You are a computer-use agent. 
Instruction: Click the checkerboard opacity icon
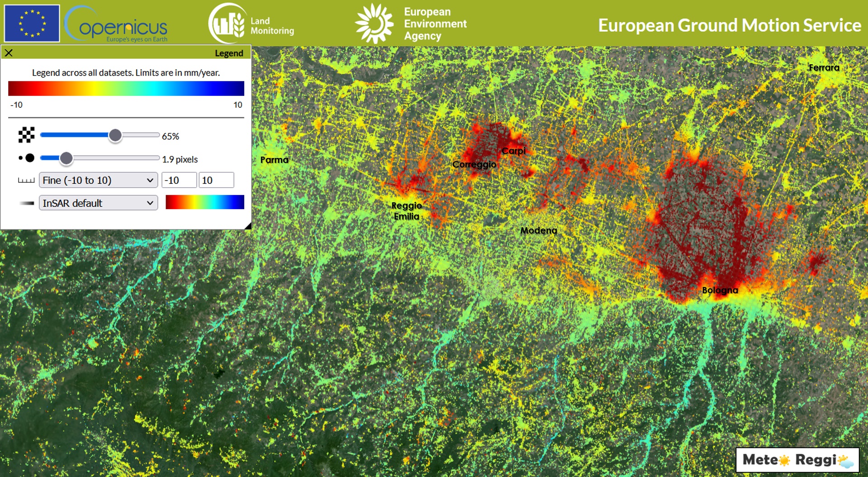[x=26, y=135]
